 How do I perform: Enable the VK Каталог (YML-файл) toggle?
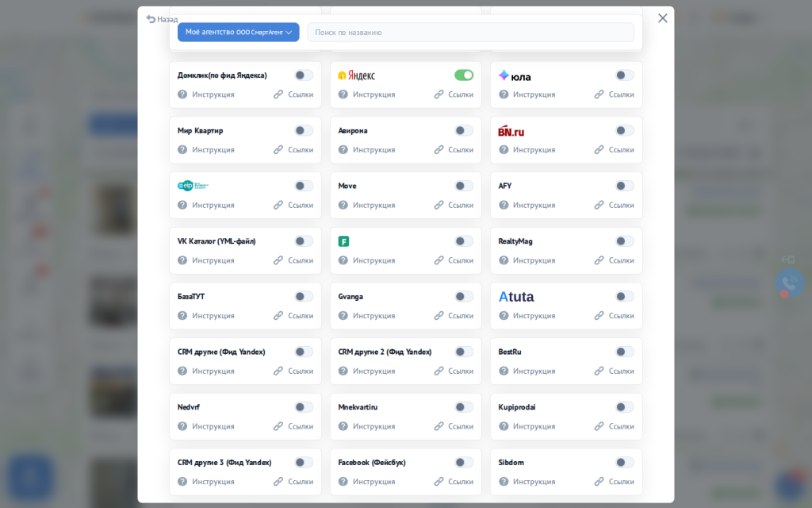304,241
